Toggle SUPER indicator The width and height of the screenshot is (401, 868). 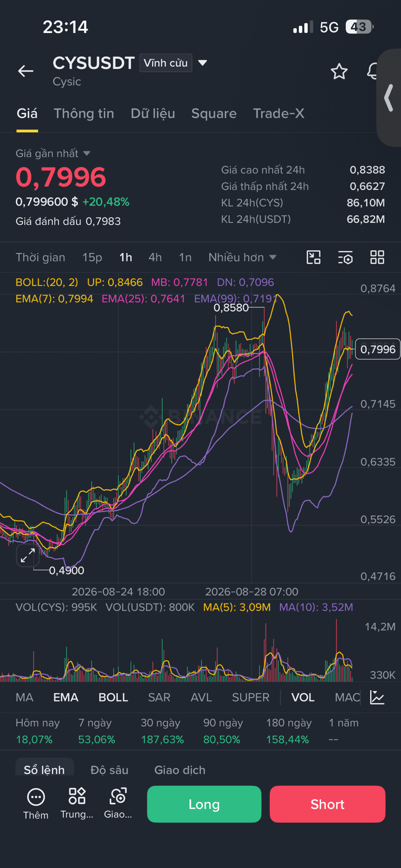tap(250, 697)
